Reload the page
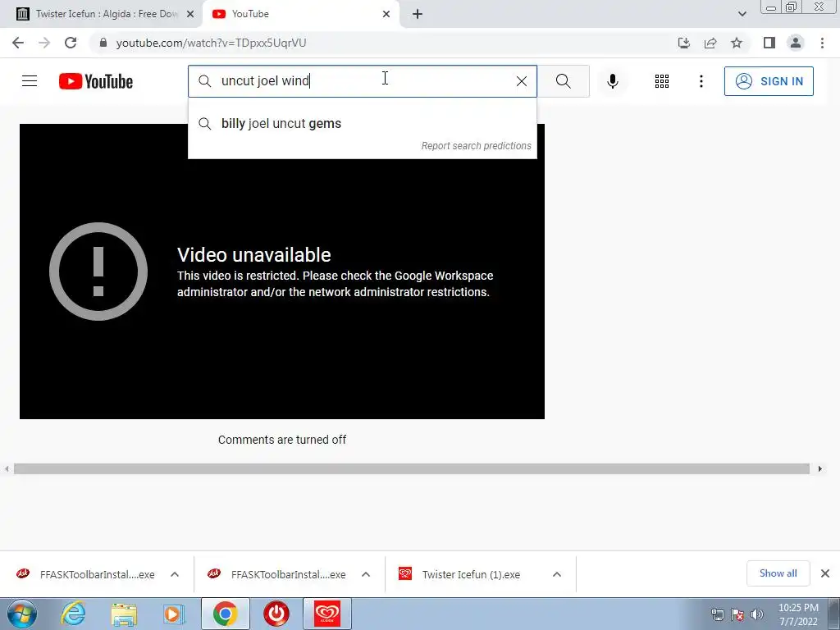 pyautogui.click(x=71, y=43)
